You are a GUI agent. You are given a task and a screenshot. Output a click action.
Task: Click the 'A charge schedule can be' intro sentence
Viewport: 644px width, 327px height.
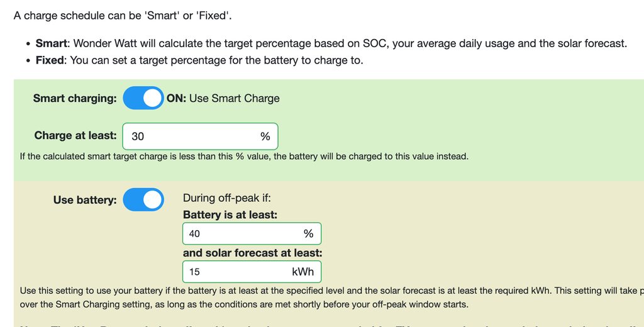(x=123, y=15)
